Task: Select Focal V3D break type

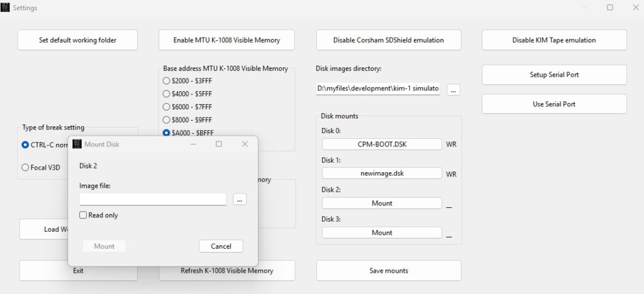Action: tap(26, 168)
